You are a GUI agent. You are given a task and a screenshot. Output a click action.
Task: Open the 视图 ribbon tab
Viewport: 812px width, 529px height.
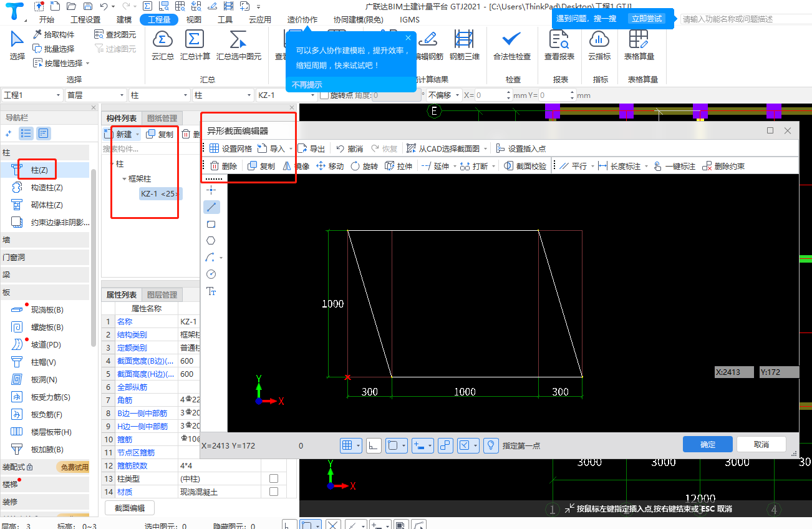[194, 19]
